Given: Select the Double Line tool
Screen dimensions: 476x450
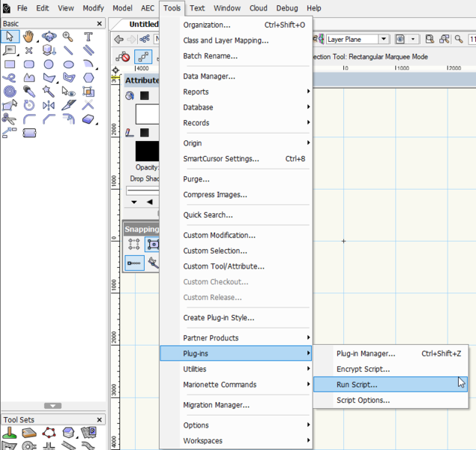Looking at the screenshot, I should pos(88,50).
